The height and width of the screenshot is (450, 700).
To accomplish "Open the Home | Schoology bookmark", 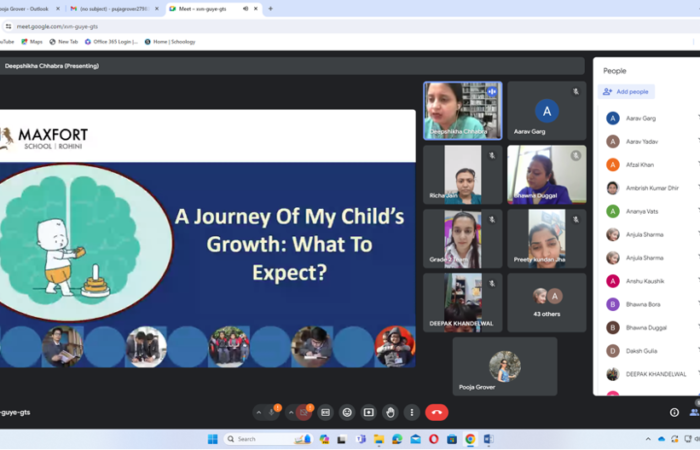I will point(170,42).
